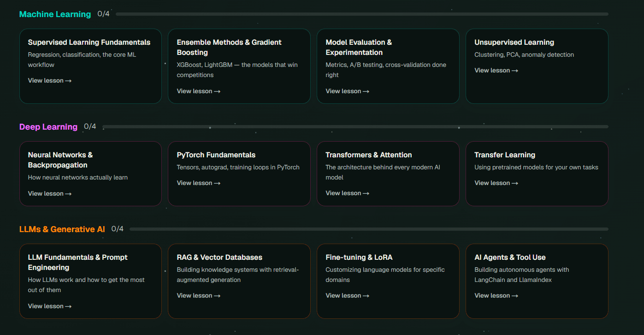Click the PyTorch Fundamentals card title
Screen dimensions: 644x335
coord(216,155)
